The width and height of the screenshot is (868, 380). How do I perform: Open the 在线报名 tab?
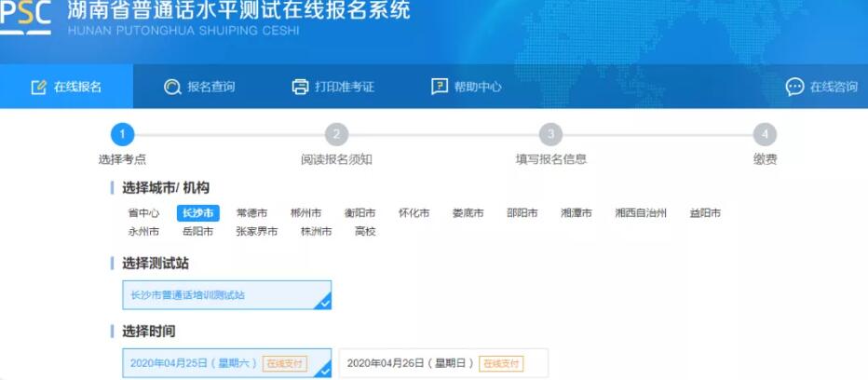[x=66, y=87]
